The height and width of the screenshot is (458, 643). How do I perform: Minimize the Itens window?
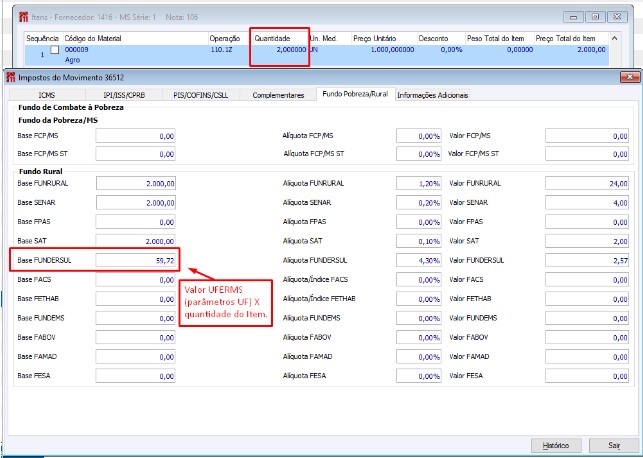coord(574,17)
